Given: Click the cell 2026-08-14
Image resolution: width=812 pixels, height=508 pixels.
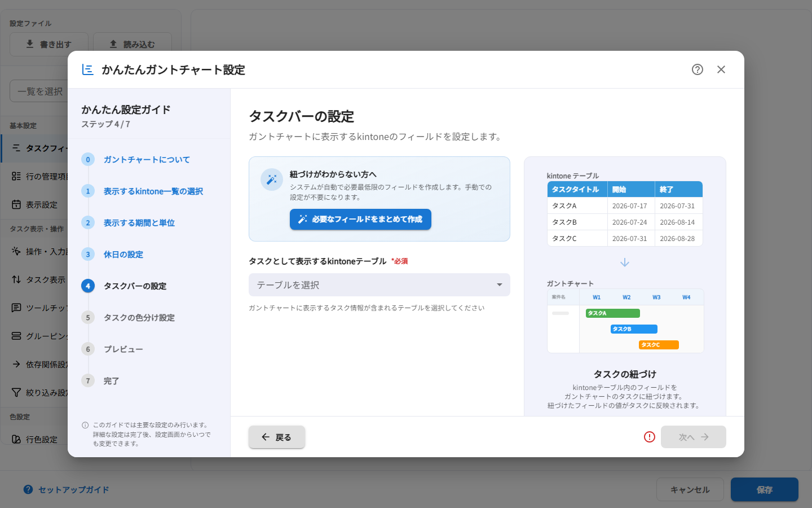Looking at the screenshot, I should click(x=678, y=222).
